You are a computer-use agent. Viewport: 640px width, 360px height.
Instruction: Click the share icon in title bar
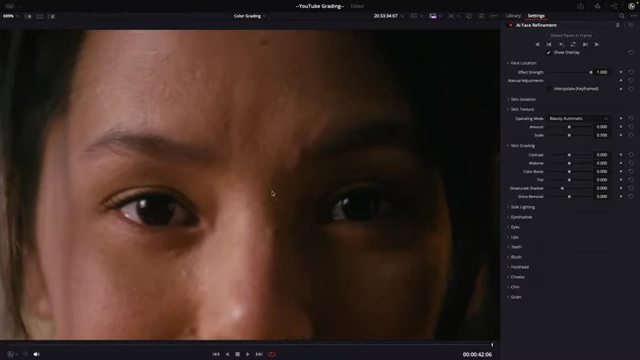[x=614, y=6]
